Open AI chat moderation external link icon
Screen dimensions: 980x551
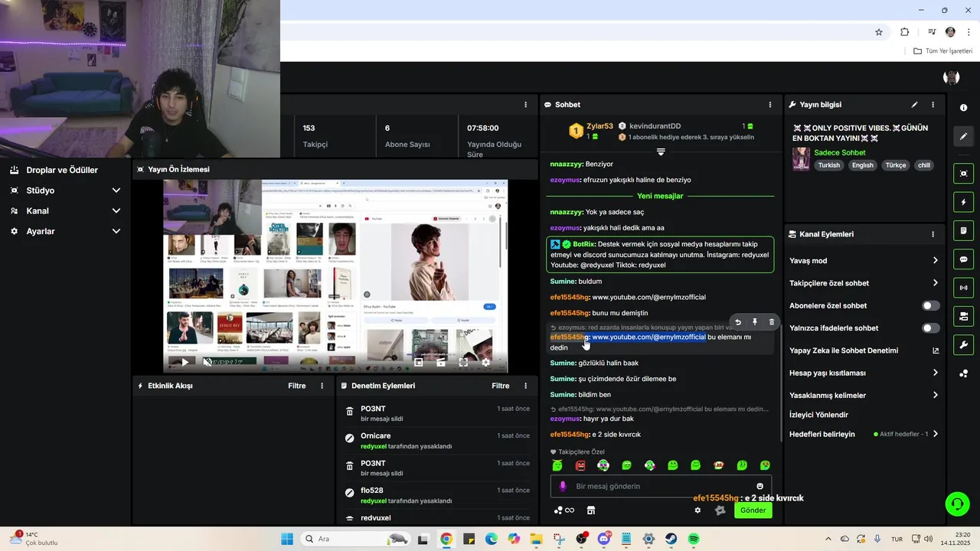935,350
